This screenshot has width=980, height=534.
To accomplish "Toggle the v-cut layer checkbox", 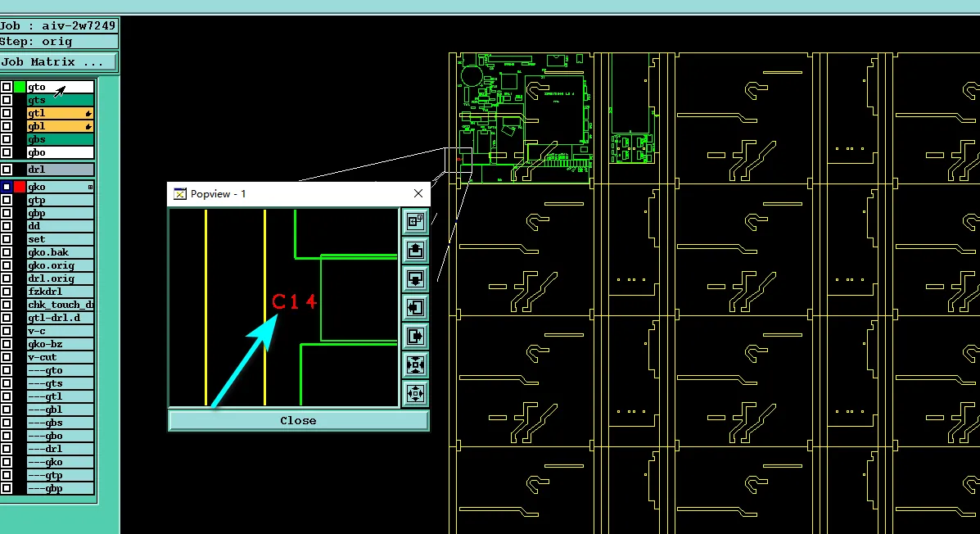I will pyautogui.click(x=7, y=357).
